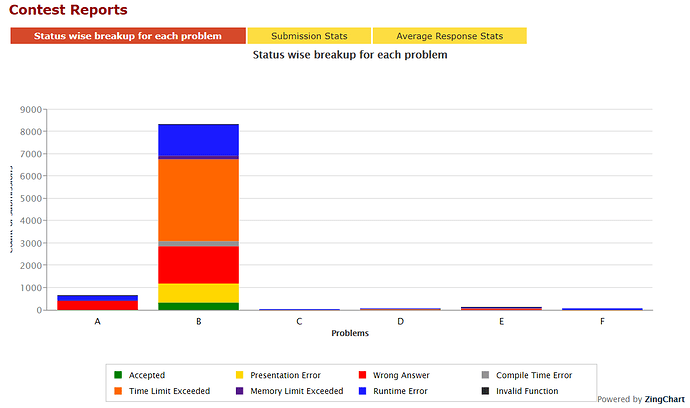Screen dimensions: 690x408
Task: Click the chart title text
Action: [350, 55]
